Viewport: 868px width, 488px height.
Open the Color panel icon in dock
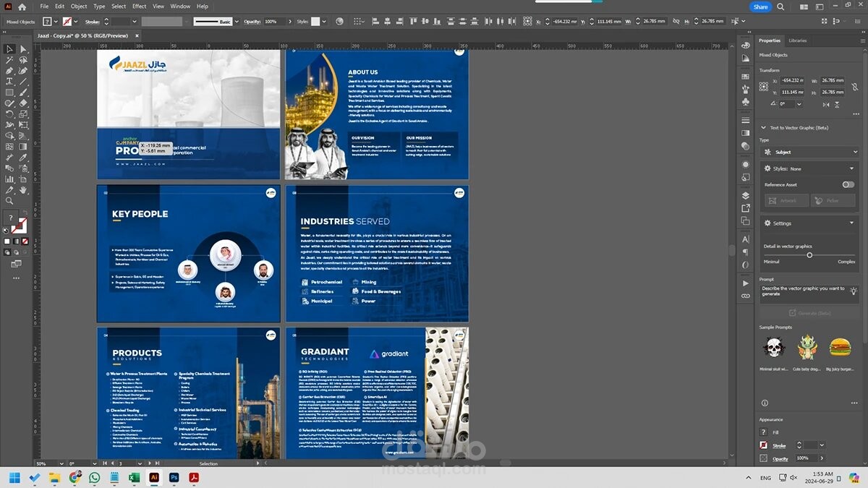(746, 45)
